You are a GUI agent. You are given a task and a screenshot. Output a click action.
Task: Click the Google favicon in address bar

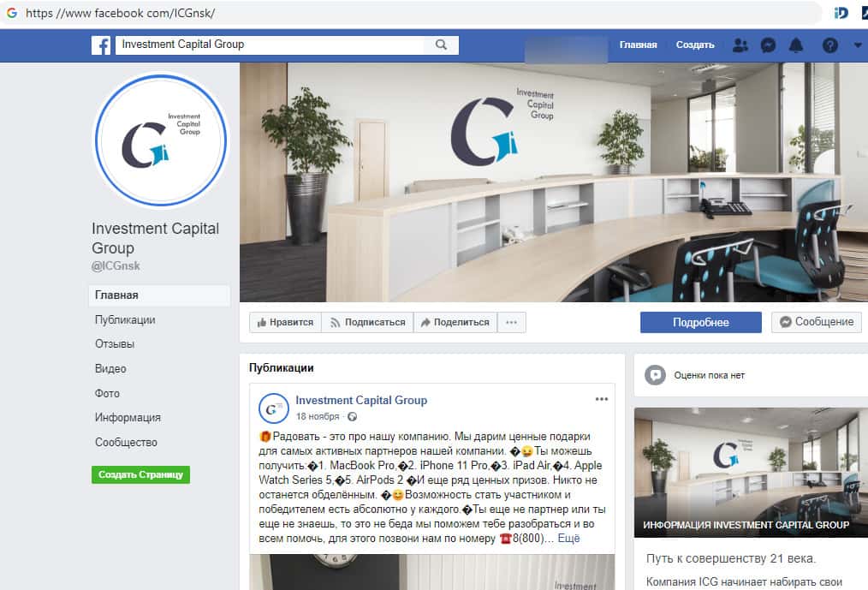click(12, 13)
